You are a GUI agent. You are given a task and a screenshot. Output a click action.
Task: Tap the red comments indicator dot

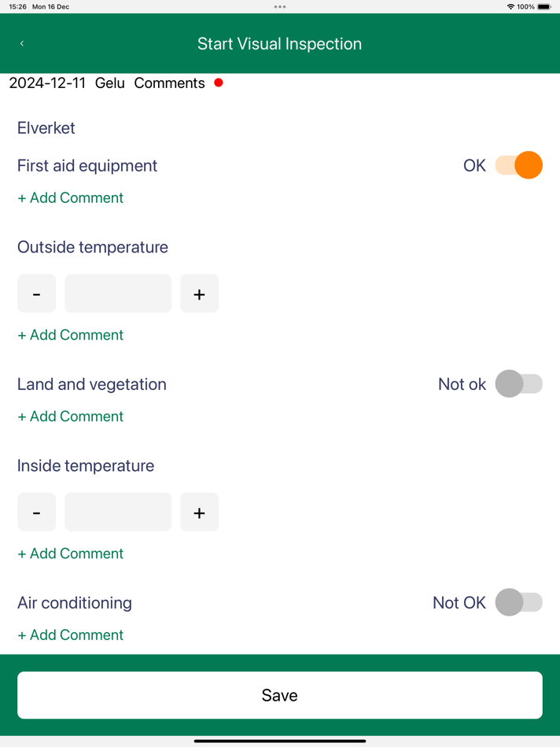[x=219, y=83]
